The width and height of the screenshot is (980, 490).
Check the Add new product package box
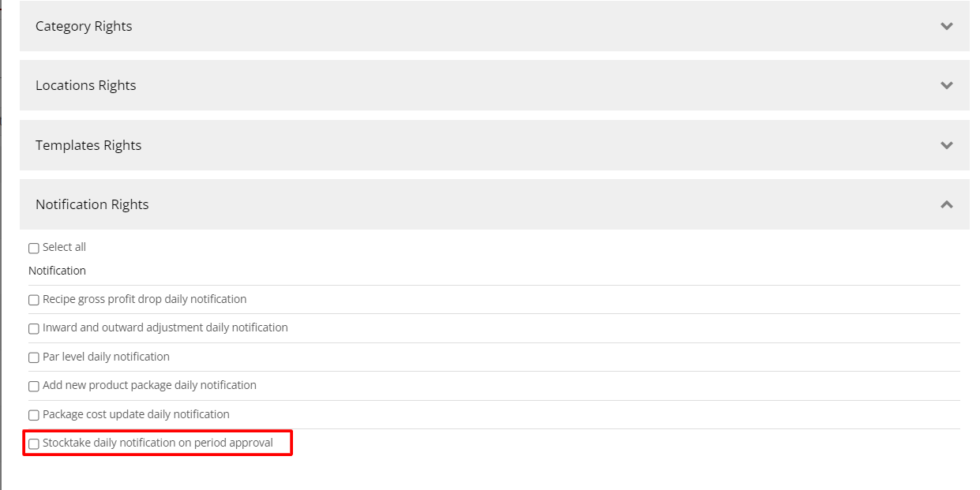(x=34, y=387)
